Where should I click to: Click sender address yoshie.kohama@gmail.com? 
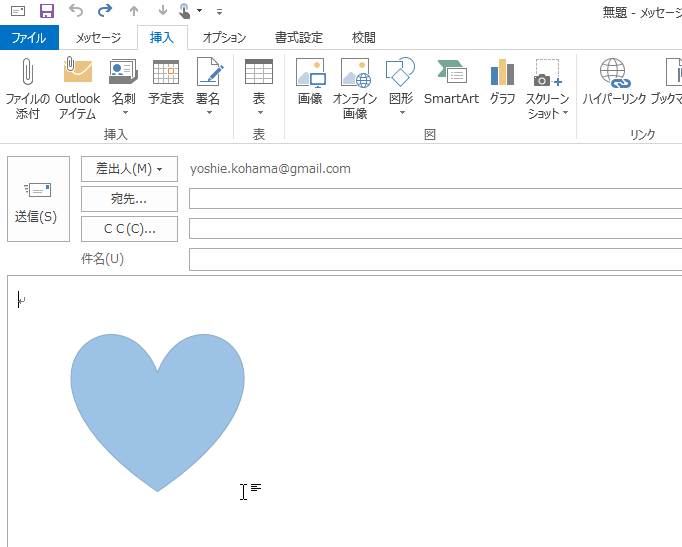[x=270, y=169]
